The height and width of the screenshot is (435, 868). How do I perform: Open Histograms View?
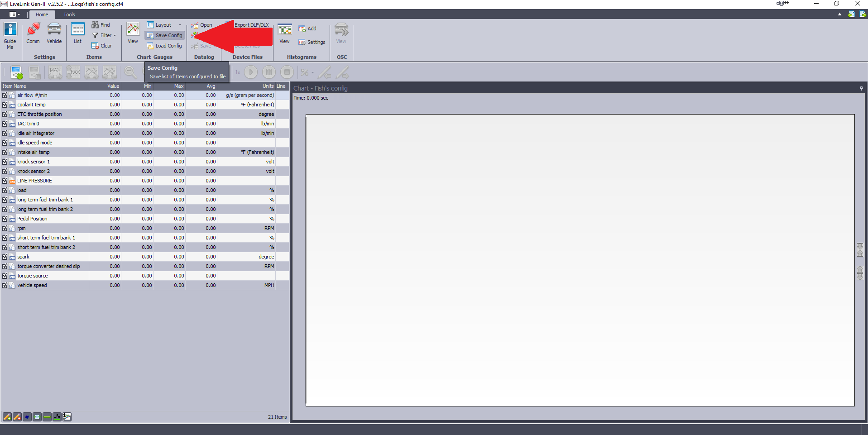pos(284,34)
